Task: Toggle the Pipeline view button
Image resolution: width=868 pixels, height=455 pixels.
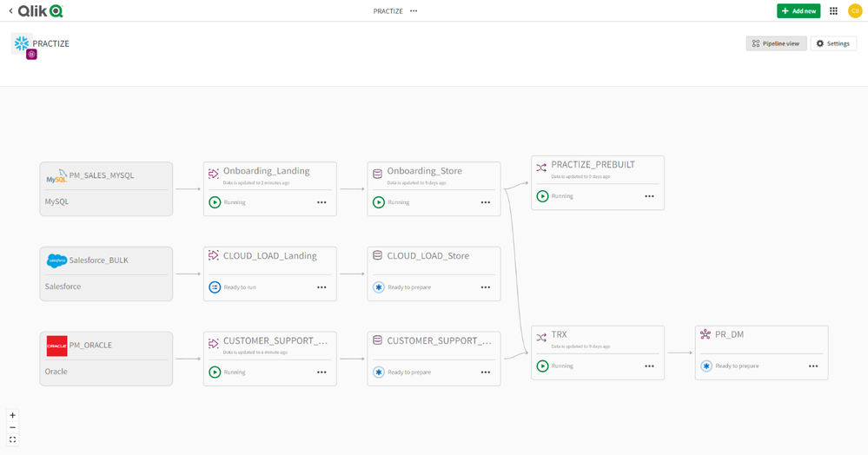Action: 776,43
